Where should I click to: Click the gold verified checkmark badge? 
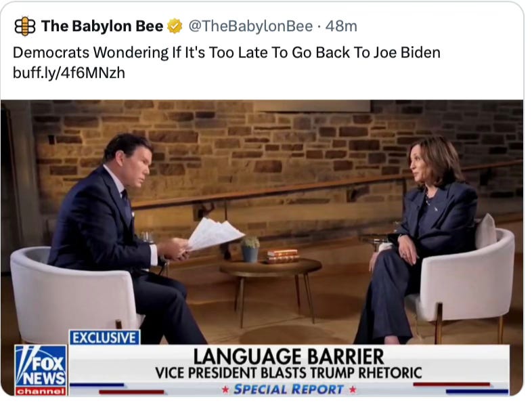coord(175,26)
